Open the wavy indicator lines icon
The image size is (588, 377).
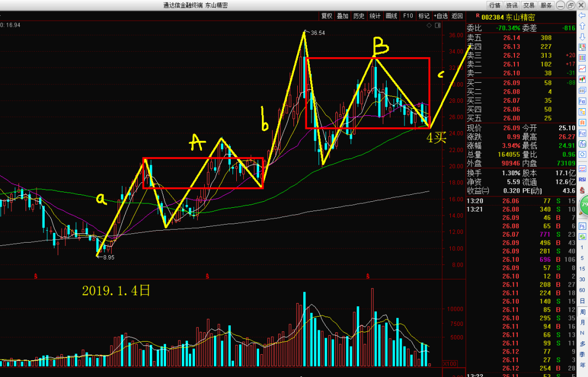(x=583, y=169)
